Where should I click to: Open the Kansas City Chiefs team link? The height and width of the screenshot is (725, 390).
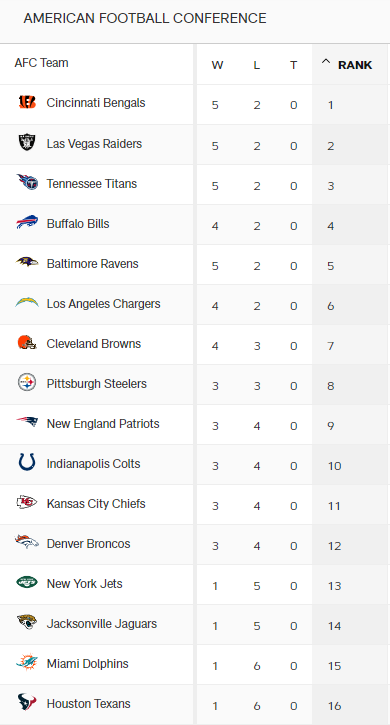click(96, 504)
